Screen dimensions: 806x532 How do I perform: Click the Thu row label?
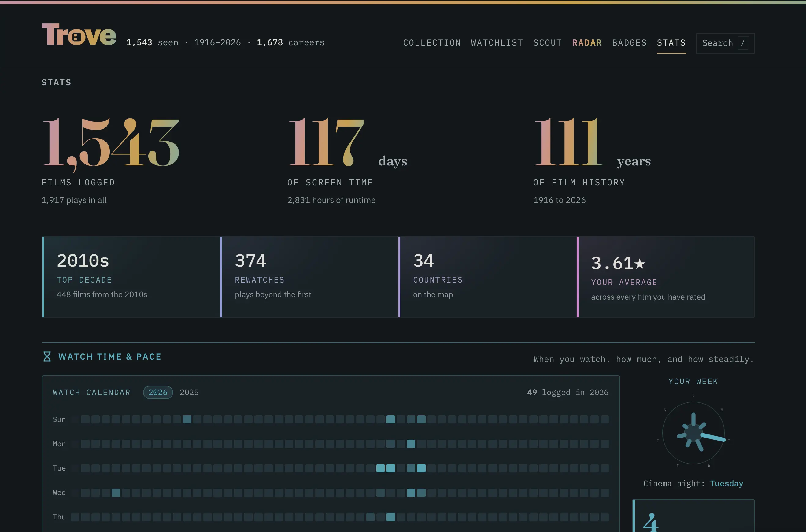point(59,517)
